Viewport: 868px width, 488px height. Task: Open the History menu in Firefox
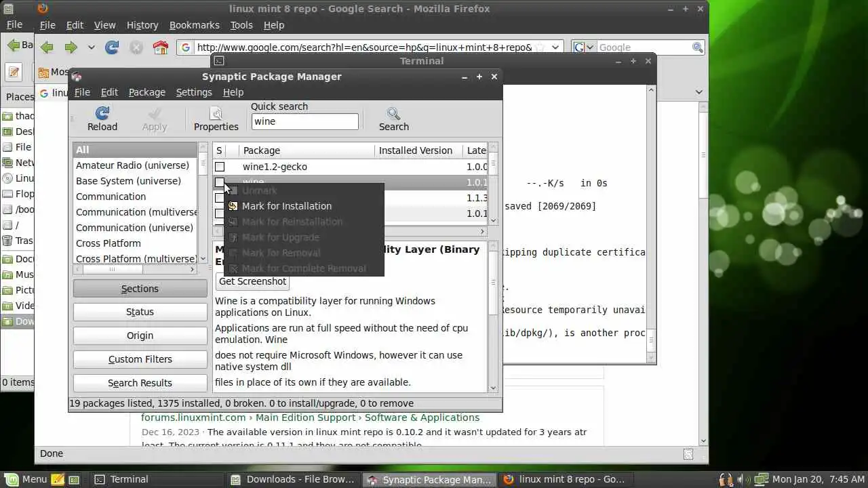click(142, 25)
